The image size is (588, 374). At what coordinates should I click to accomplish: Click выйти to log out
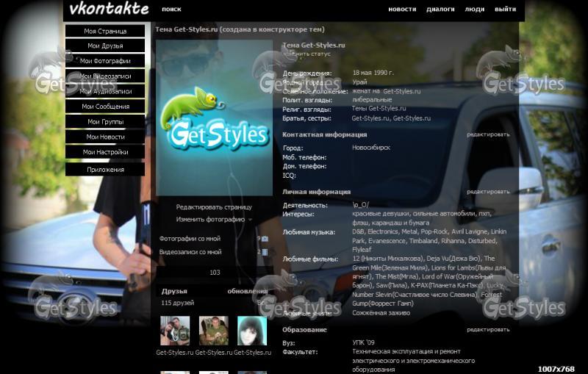coord(505,10)
